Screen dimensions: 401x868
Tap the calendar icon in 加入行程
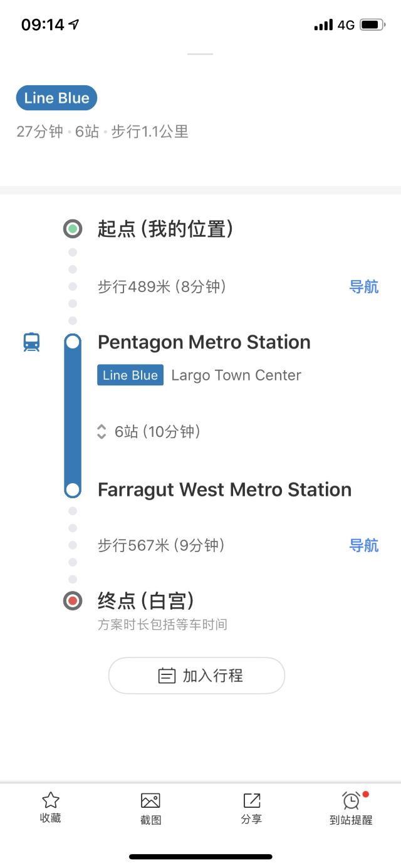pyautogui.click(x=167, y=676)
